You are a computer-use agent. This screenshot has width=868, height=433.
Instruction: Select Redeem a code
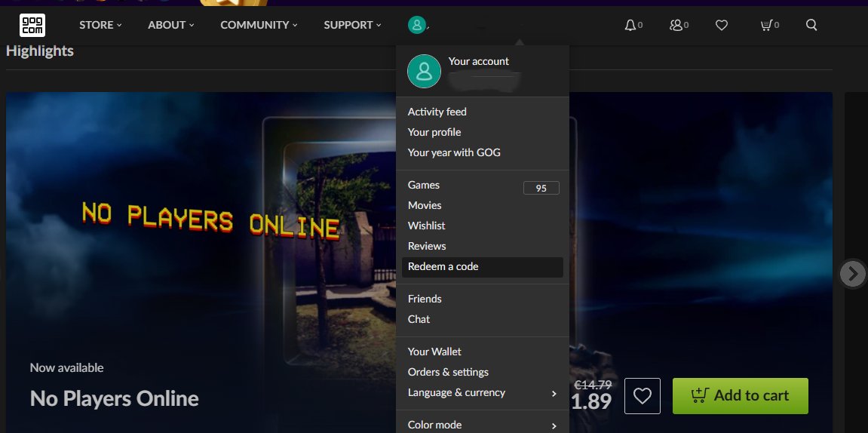[482, 266]
